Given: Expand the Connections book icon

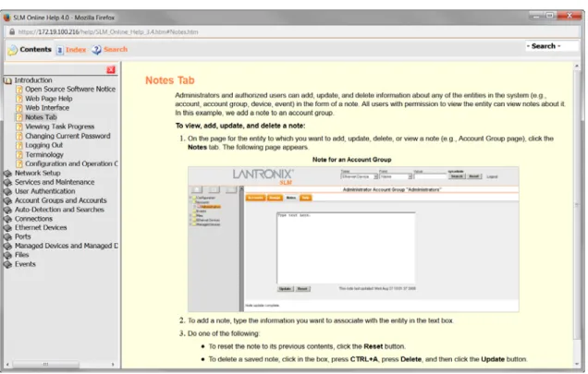Looking at the screenshot, I should 8,219.
